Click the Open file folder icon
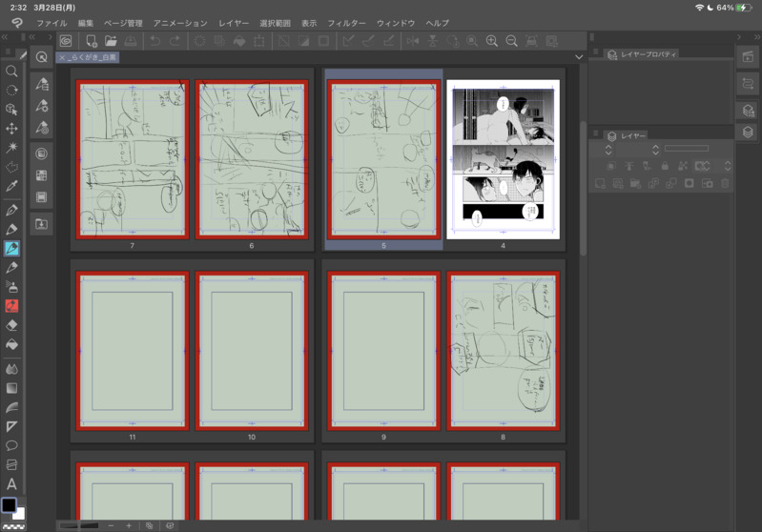Viewport: 762px width, 532px height. [x=111, y=41]
